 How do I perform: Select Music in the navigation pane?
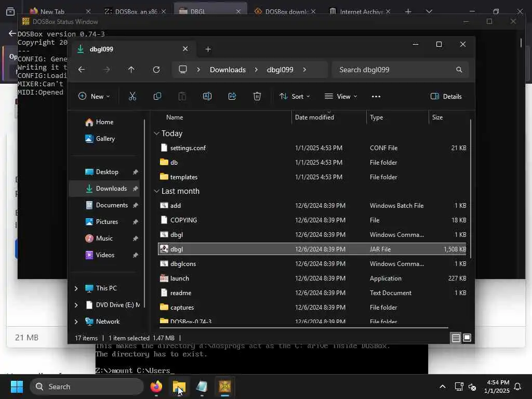(x=104, y=238)
